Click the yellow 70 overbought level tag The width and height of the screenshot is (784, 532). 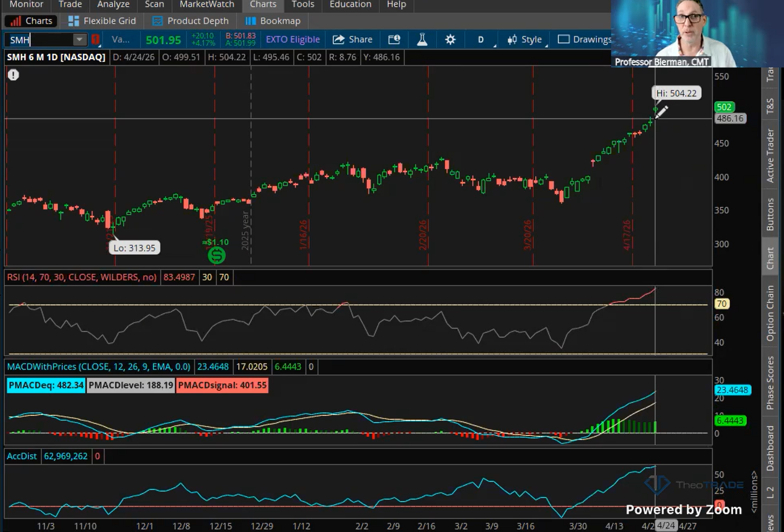722,304
